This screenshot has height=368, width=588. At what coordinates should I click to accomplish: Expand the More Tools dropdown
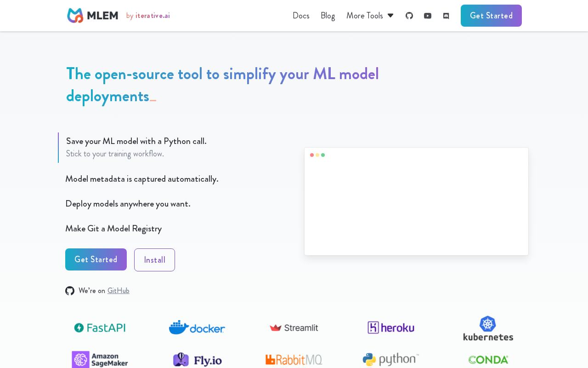[370, 16]
